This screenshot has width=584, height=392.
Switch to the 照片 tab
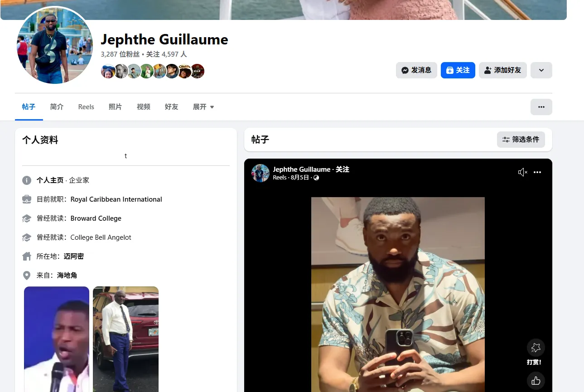pyautogui.click(x=115, y=106)
